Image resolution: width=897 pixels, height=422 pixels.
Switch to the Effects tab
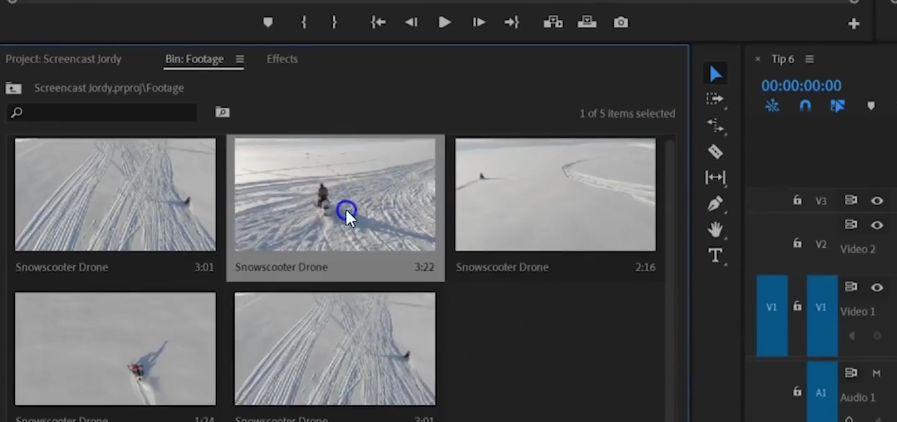(x=282, y=59)
